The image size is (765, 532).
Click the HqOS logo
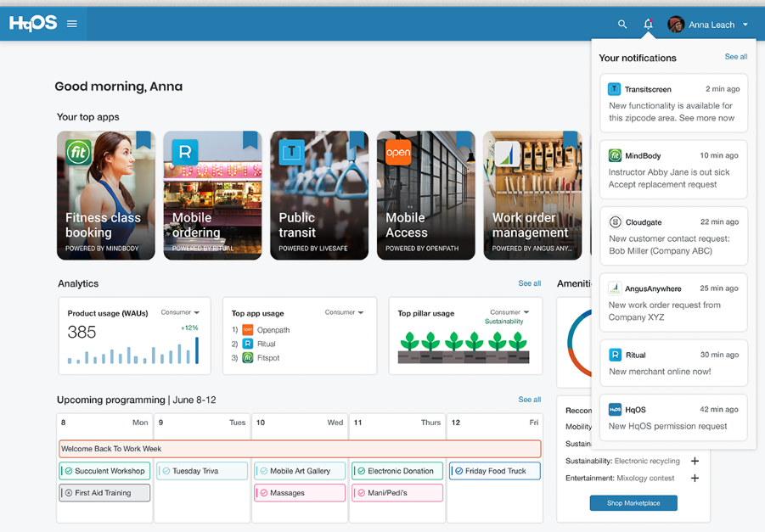point(33,23)
